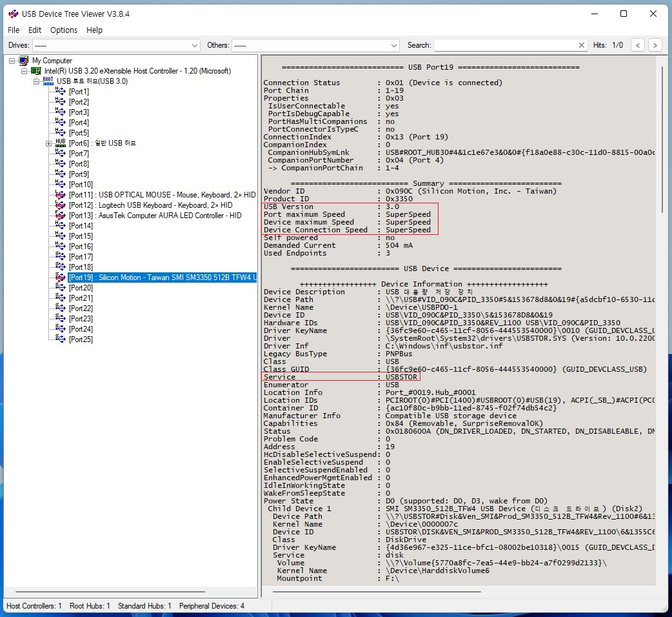This screenshot has height=617, width=672.
Task: Click Standard Hubs: 1 in status bar
Action: [x=144, y=606]
